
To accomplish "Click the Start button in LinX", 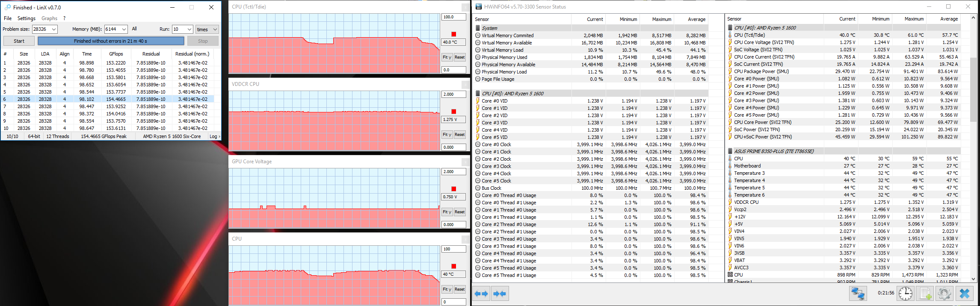I will 19,41.
